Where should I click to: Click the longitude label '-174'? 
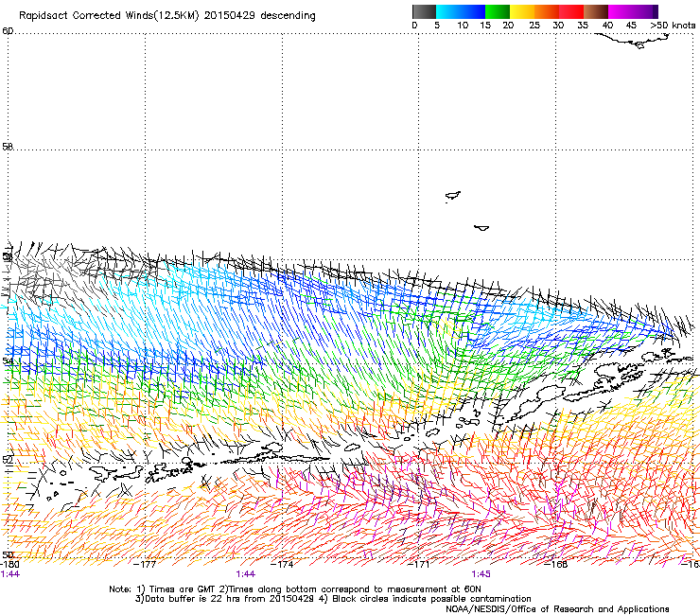282,564
